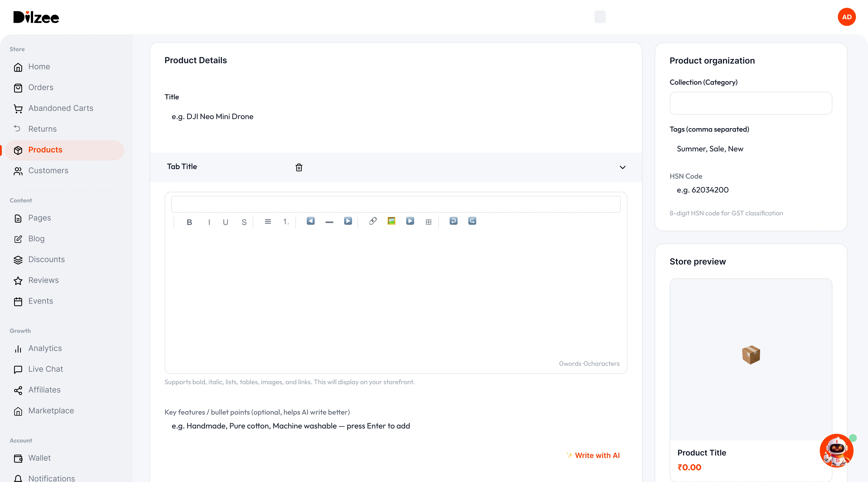Click the Reviews star icon
This screenshot has height=482, width=868.
pos(18,281)
